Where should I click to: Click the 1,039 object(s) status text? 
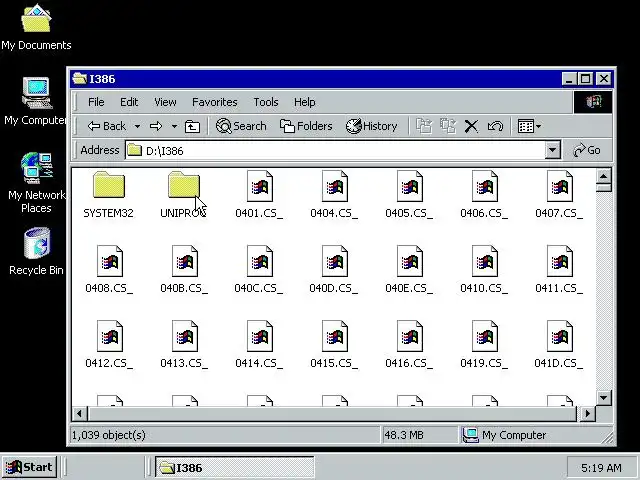[x=109, y=435]
